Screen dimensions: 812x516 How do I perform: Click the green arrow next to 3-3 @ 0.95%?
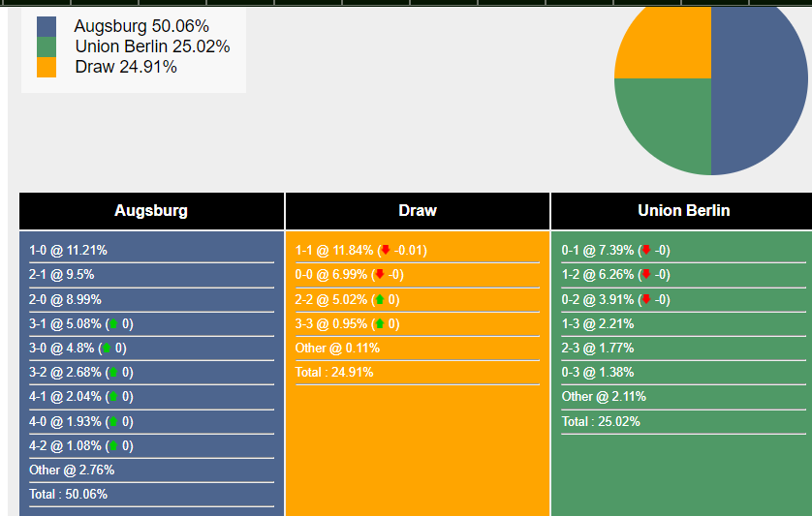379,324
